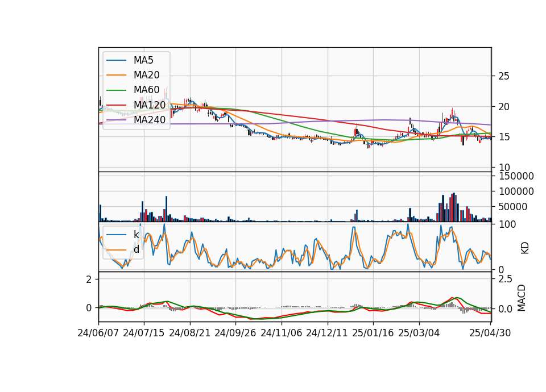Viewport: 546px width, 392px height.
Task: Click the MACD right axis value 0.0
Action: click(505, 309)
